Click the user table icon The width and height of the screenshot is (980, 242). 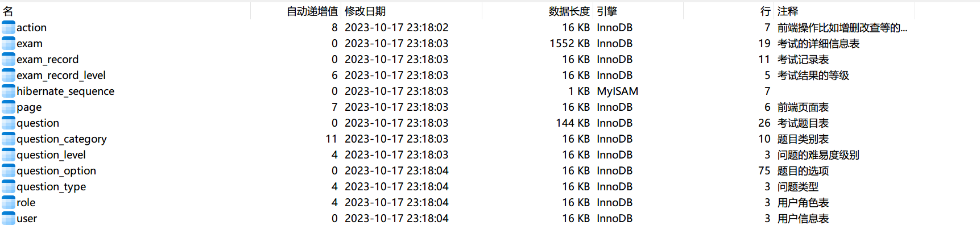[9, 218]
